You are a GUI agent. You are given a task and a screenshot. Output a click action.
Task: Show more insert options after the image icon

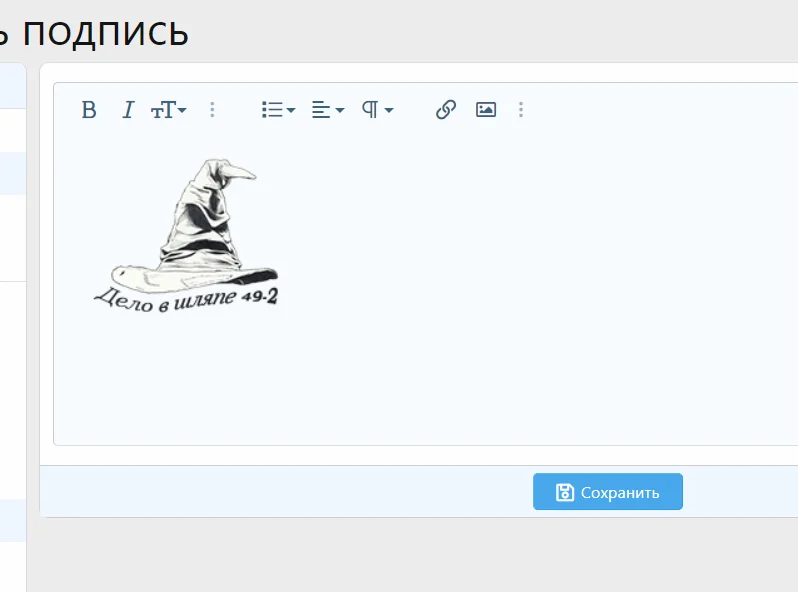click(521, 109)
